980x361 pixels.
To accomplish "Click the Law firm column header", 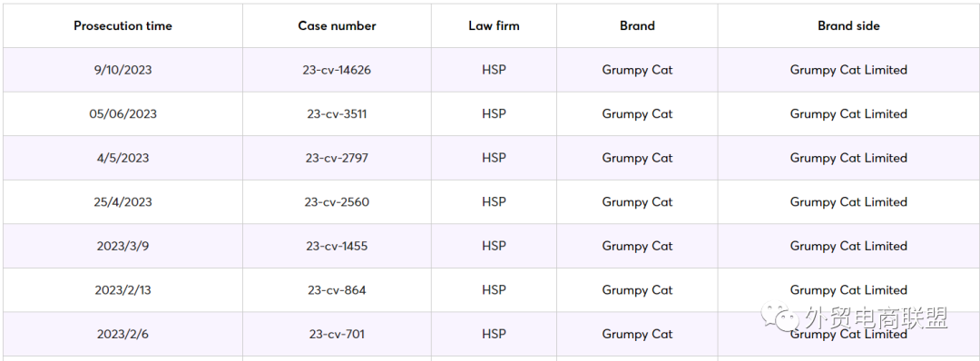I will (x=494, y=25).
